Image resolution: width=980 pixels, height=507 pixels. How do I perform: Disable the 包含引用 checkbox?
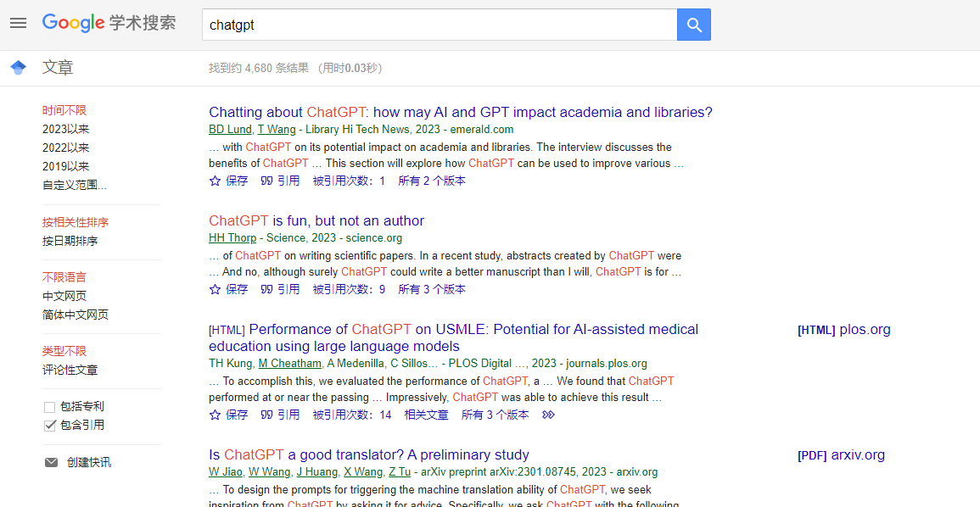(49, 425)
